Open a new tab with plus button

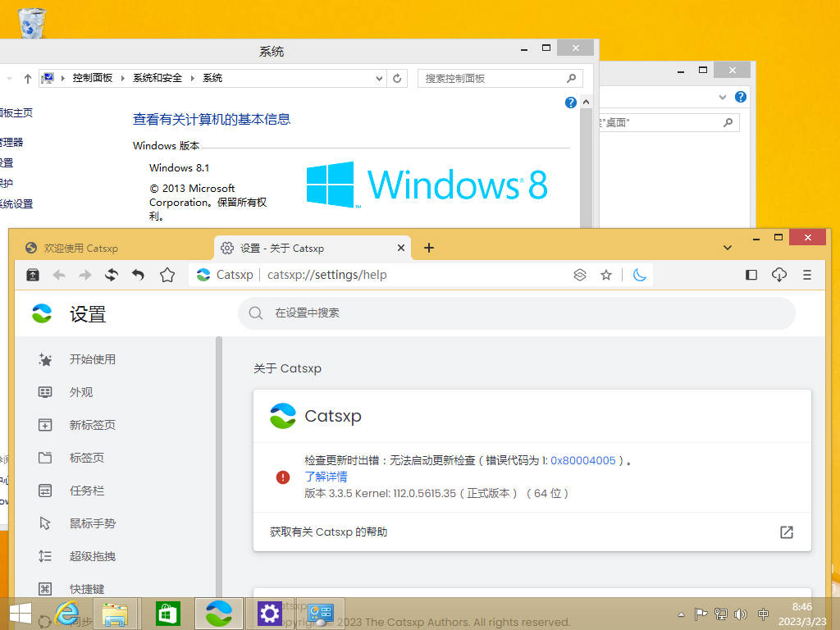coord(428,248)
